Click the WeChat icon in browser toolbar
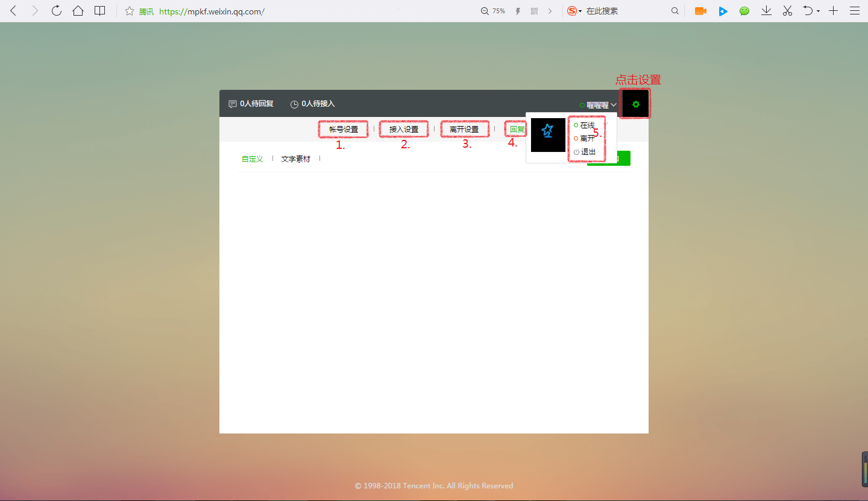 (744, 11)
